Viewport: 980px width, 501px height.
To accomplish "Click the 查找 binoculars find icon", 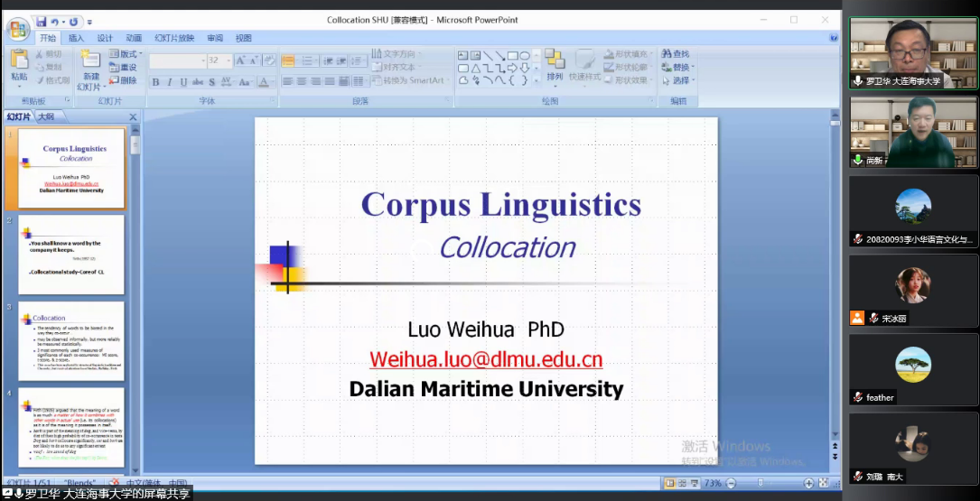I will click(x=667, y=54).
